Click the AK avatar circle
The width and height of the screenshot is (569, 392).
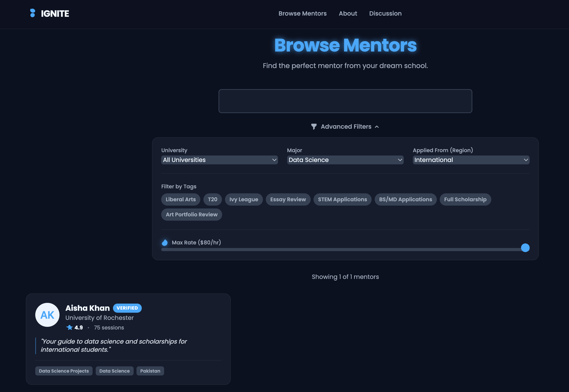[47, 315]
